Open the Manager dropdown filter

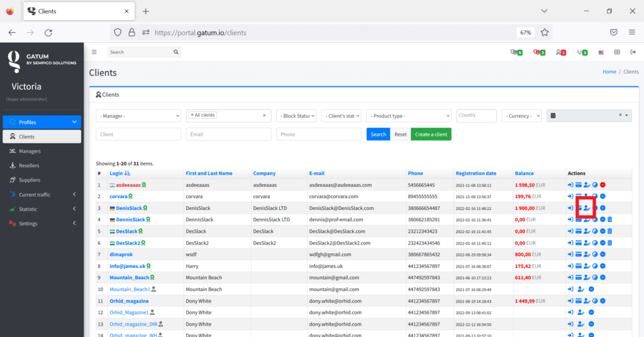(138, 116)
